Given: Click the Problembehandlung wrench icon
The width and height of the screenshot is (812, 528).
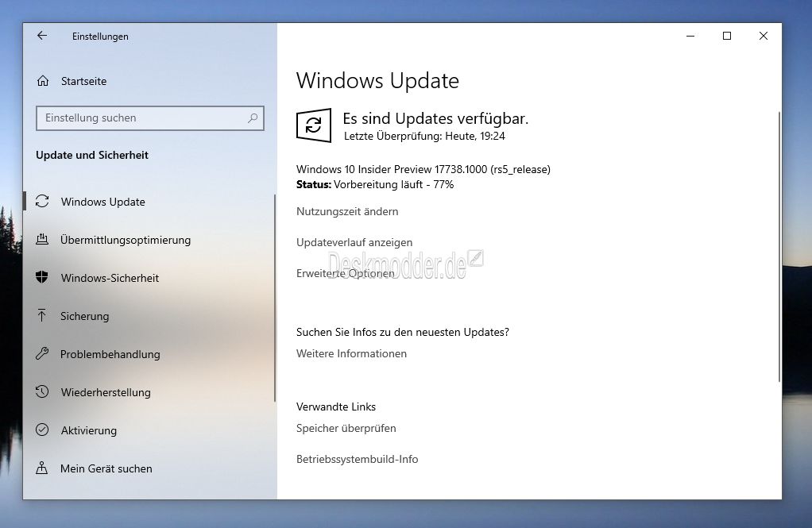Looking at the screenshot, I should click(x=42, y=353).
